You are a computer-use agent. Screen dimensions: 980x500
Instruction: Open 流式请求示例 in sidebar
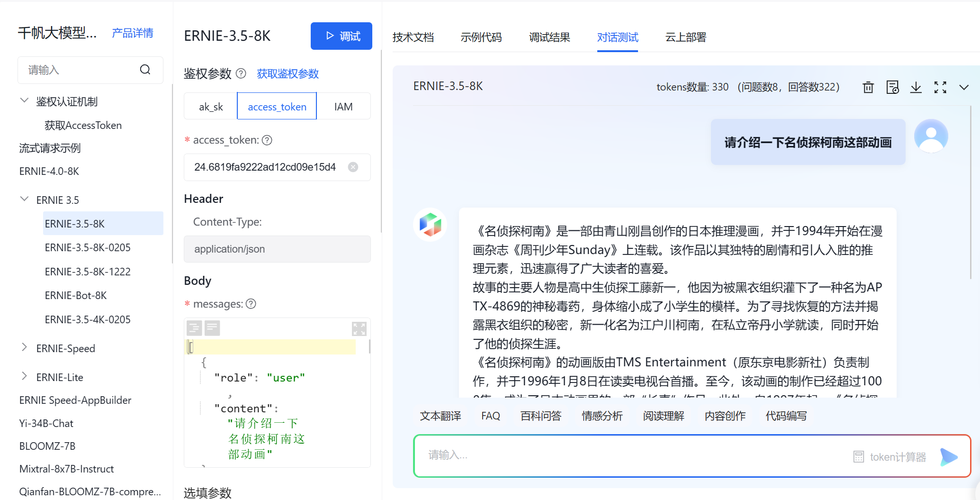(50, 148)
